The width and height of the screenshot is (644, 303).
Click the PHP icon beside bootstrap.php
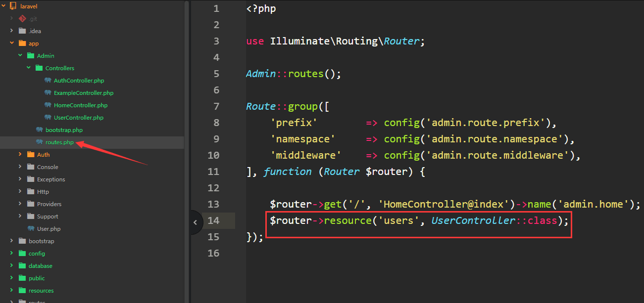(39, 130)
